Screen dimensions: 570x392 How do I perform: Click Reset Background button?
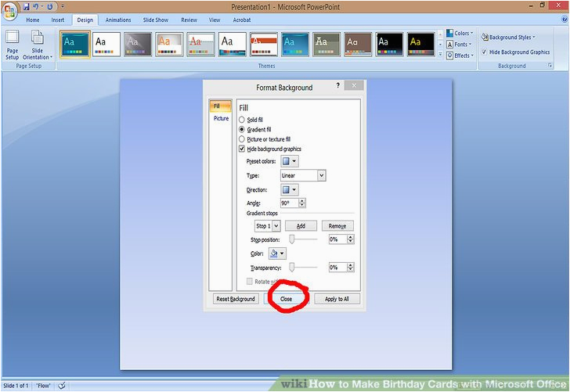click(236, 299)
